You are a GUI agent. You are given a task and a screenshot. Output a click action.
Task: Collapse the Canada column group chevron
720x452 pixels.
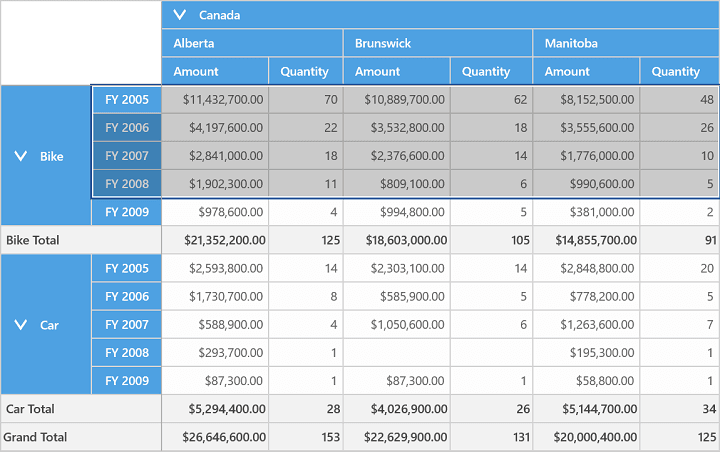point(180,15)
